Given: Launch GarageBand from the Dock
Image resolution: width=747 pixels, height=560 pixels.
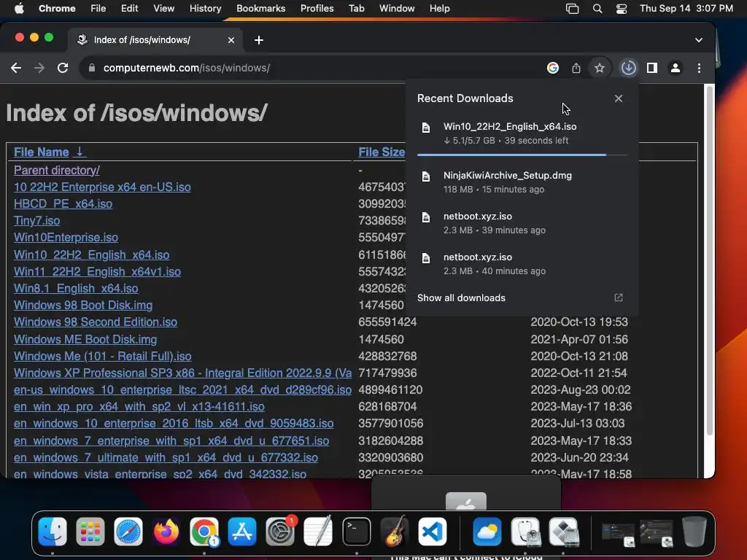Looking at the screenshot, I should point(395,532).
